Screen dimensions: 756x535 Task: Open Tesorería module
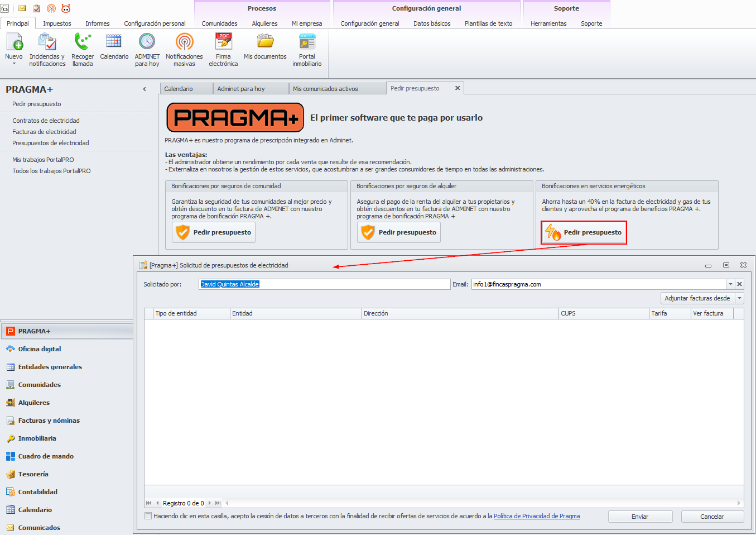point(66,474)
